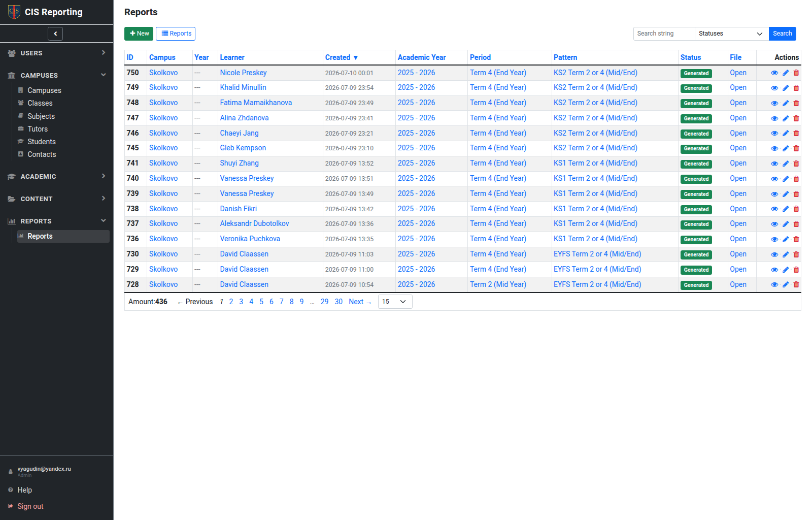812x520 pixels.
Task: Open Tutors sidebar item
Action: tap(37, 129)
